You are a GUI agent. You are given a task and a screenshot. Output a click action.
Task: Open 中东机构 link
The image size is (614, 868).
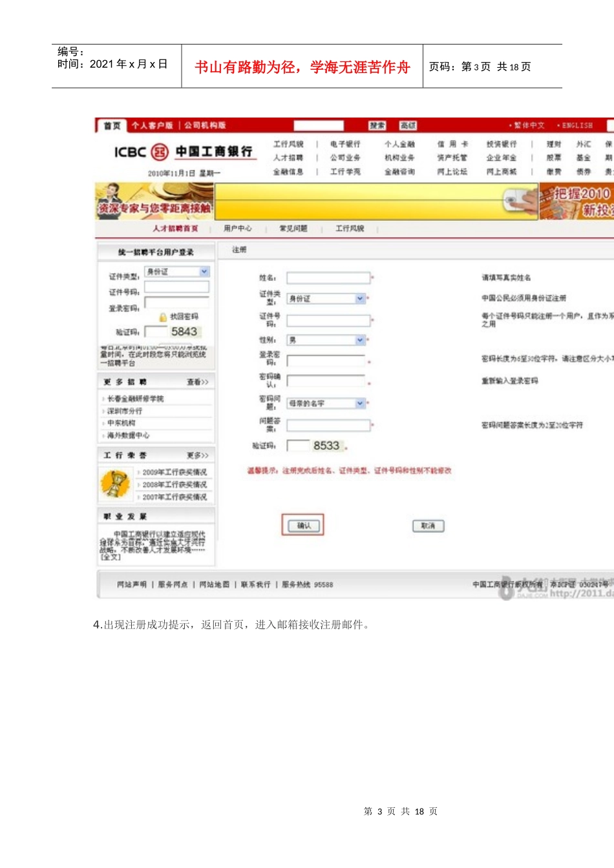[122, 423]
